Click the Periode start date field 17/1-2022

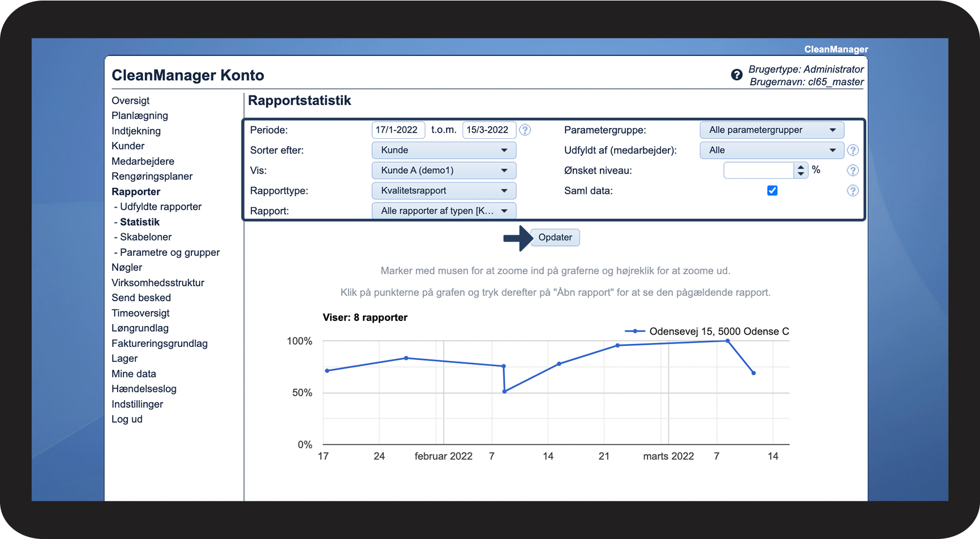pyautogui.click(x=398, y=130)
